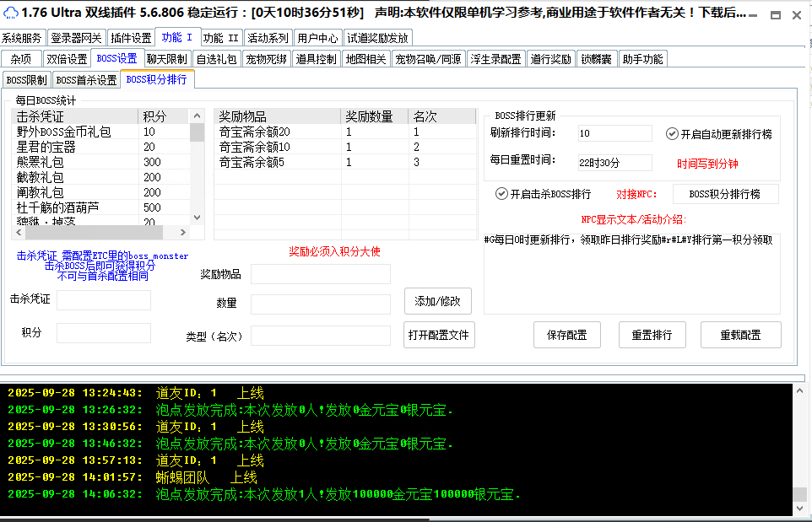Click the kill-token list vertical scrollbar thumb
The height and width of the screenshot is (522, 812).
tap(197, 132)
